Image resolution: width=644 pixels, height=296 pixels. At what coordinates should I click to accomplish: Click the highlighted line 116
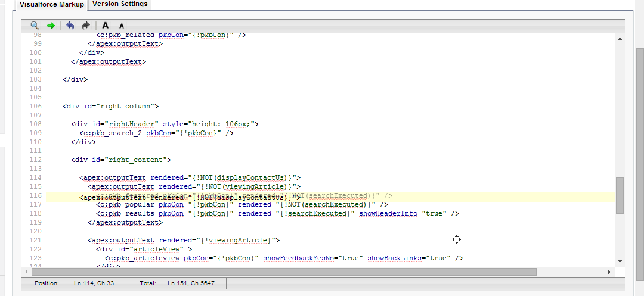[x=330, y=197]
